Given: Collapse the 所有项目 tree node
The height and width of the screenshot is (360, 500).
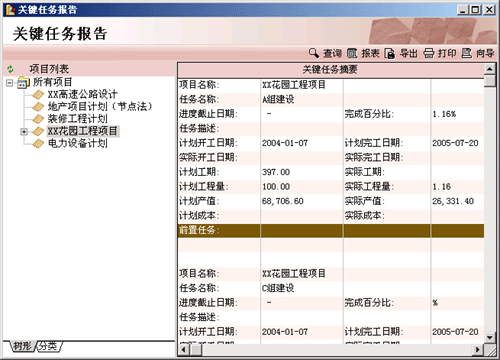Looking at the screenshot, I should [10, 83].
